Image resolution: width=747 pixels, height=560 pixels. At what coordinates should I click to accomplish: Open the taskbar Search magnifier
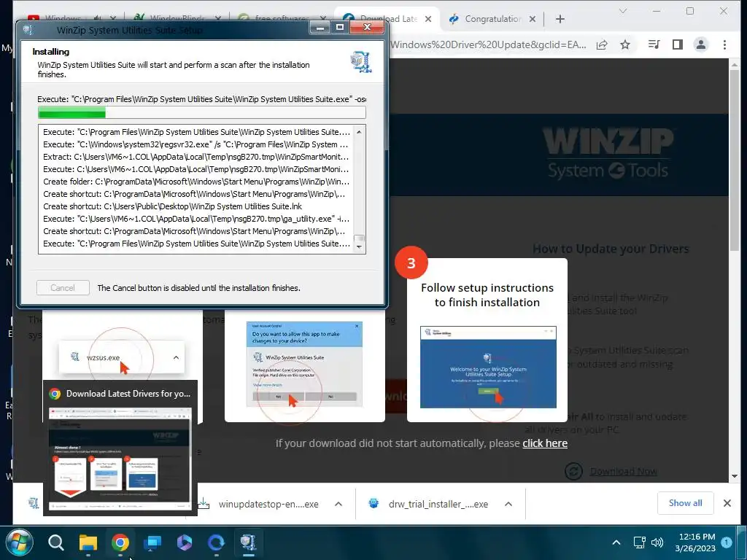point(55,542)
